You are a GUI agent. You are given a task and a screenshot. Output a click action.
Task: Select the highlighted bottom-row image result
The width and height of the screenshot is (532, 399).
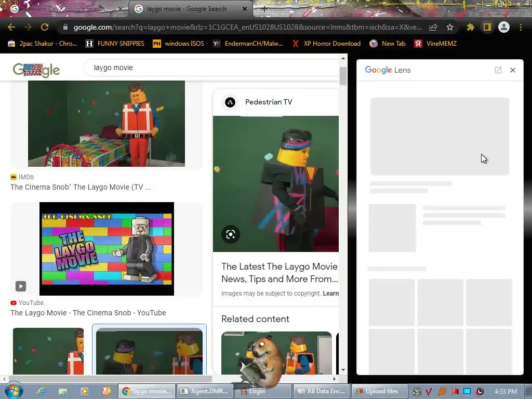tap(149, 351)
